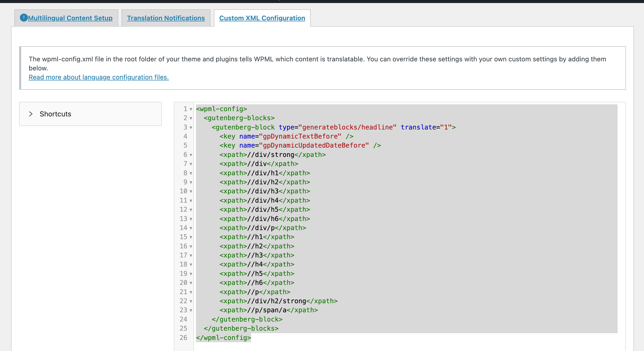644x351 pixels.
Task: Click the translate="1" attribute
Action: click(426, 127)
